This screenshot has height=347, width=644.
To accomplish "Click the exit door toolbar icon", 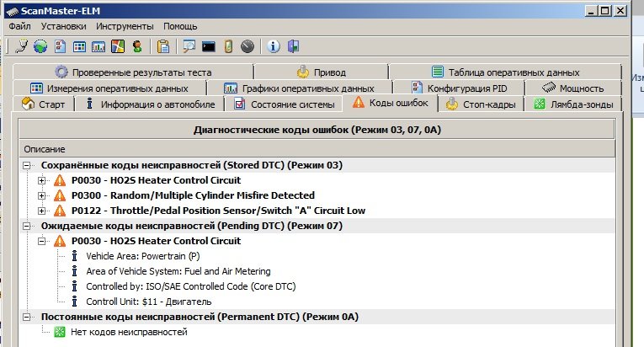I will point(293,45).
